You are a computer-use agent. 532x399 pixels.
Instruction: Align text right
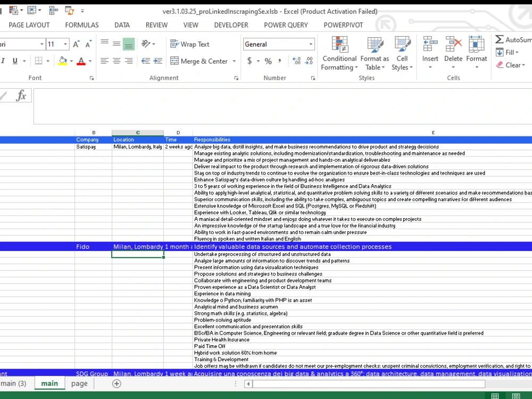(129, 61)
